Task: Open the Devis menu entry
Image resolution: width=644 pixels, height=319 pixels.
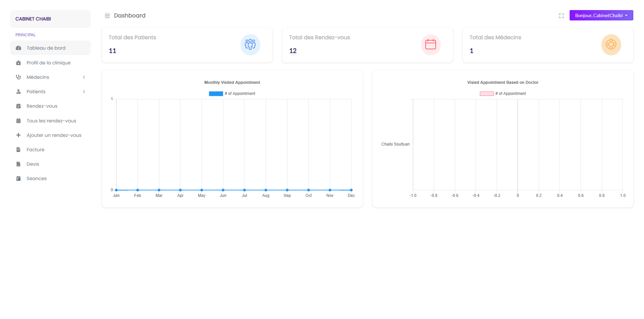Action: tap(33, 164)
